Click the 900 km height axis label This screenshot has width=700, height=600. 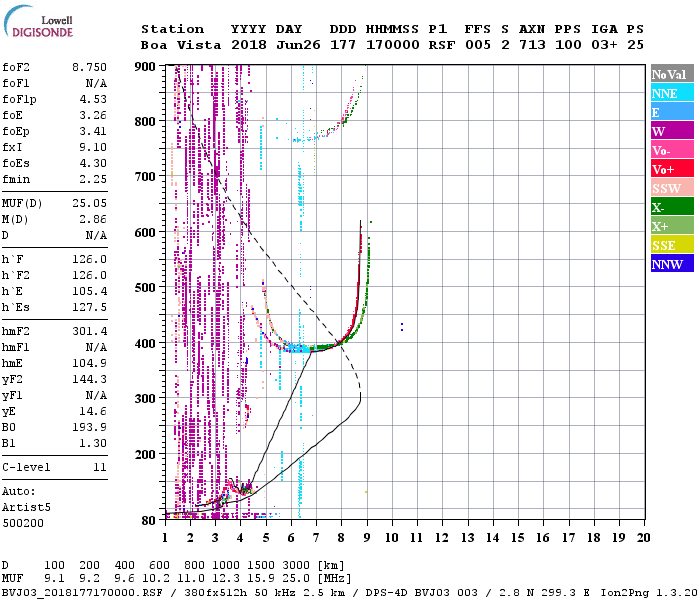click(145, 67)
